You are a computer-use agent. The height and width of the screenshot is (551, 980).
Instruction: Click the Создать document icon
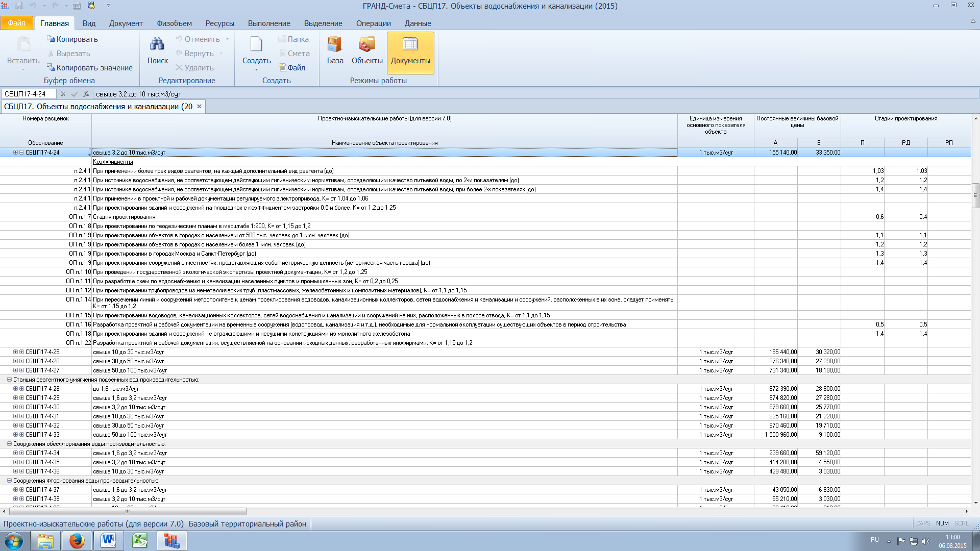[x=256, y=45]
